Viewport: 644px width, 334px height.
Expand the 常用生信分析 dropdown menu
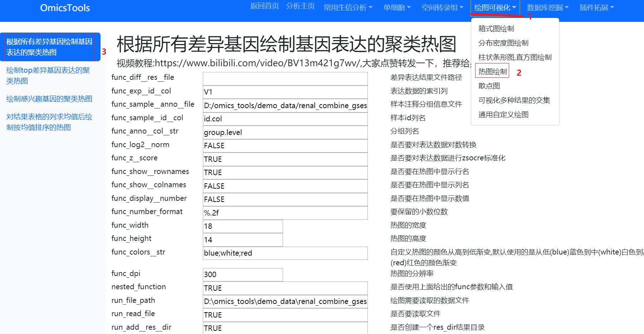coord(348,8)
